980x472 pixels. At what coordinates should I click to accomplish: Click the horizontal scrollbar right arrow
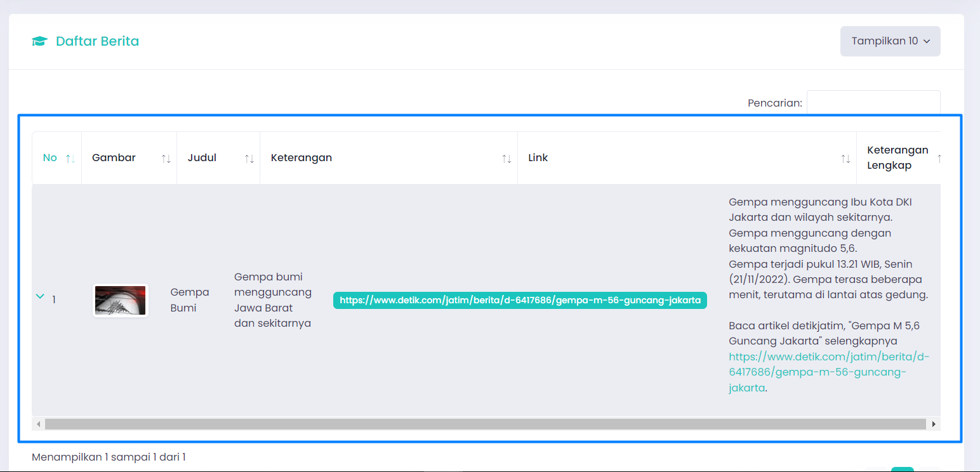(934, 424)
